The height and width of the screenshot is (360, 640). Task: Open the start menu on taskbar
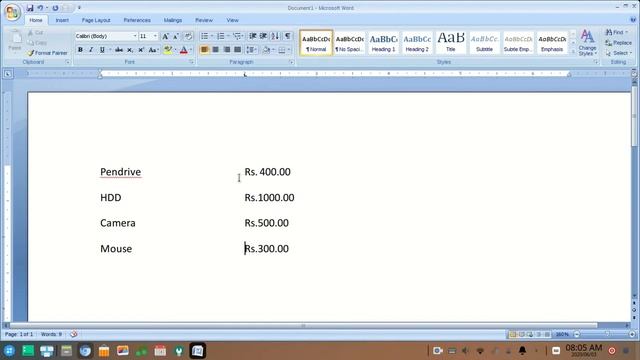tap(9, 351)
